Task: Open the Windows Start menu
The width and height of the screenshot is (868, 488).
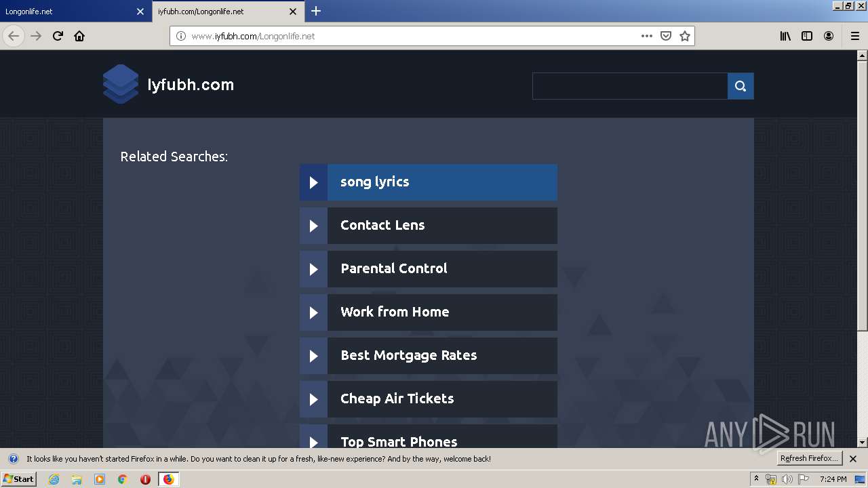Action: click(x=18, y=479)
